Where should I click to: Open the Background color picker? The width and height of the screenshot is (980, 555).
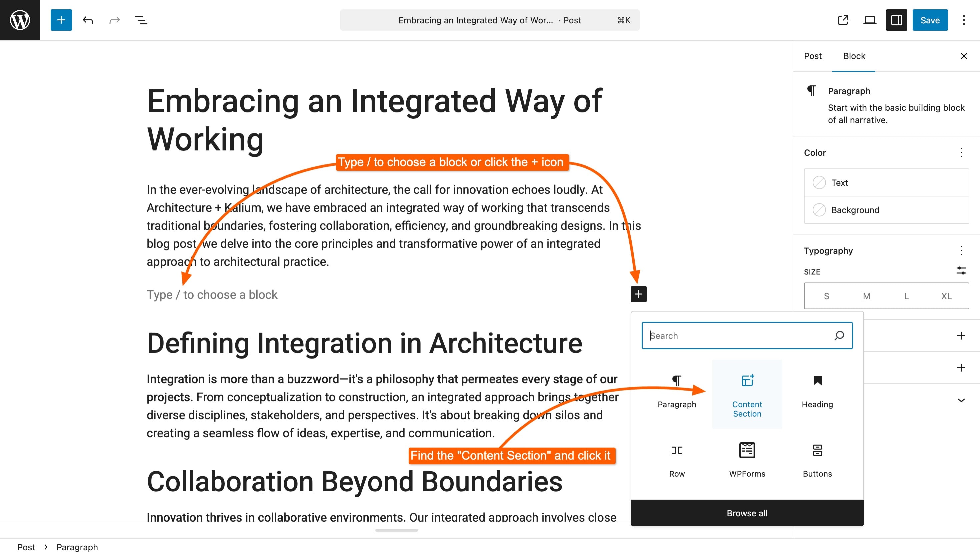click(x=886, y=210)
